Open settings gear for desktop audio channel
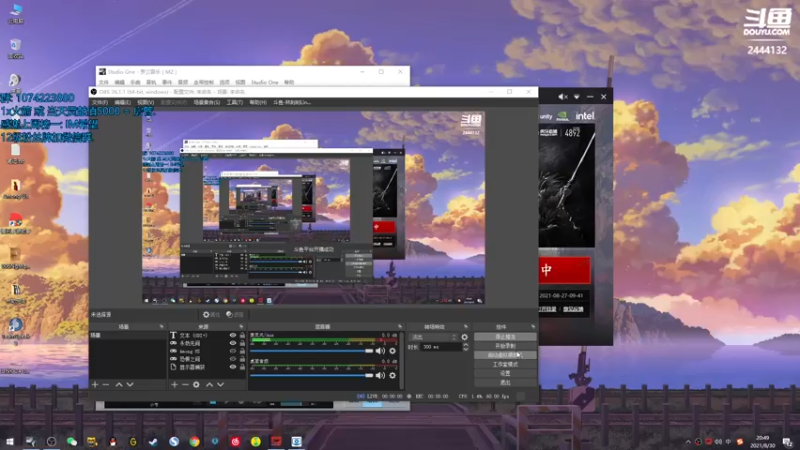This screenshot has height=450, width=800. tap(392, 376)
